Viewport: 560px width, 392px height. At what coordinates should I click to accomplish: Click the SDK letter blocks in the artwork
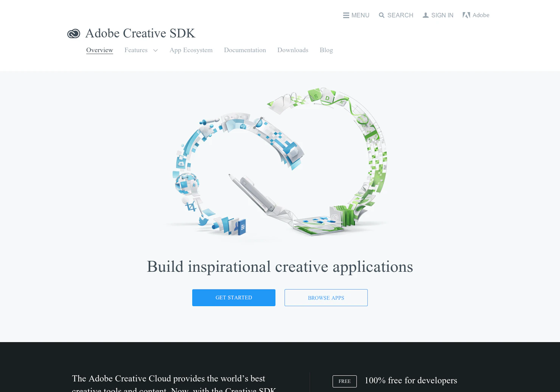coord(328,98)
